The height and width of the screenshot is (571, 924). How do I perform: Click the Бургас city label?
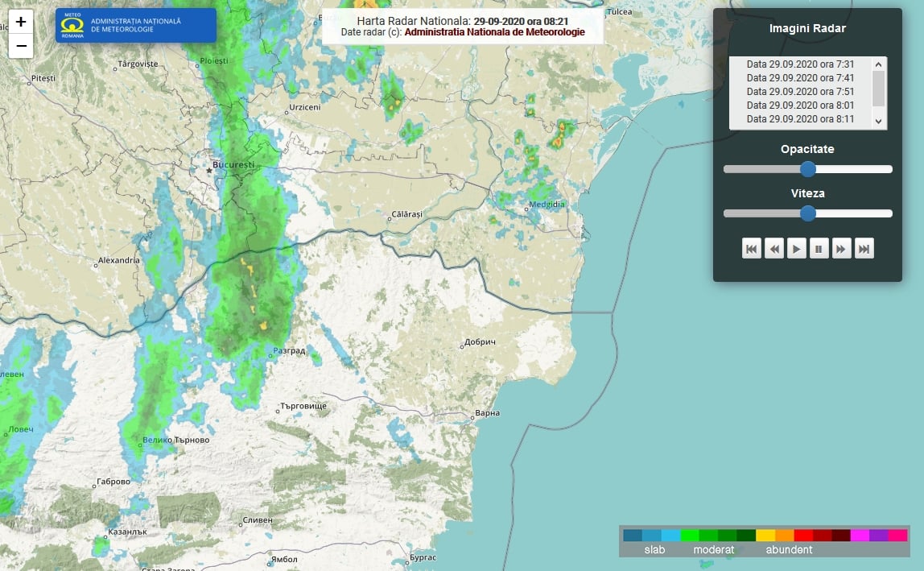click(423, 557)
